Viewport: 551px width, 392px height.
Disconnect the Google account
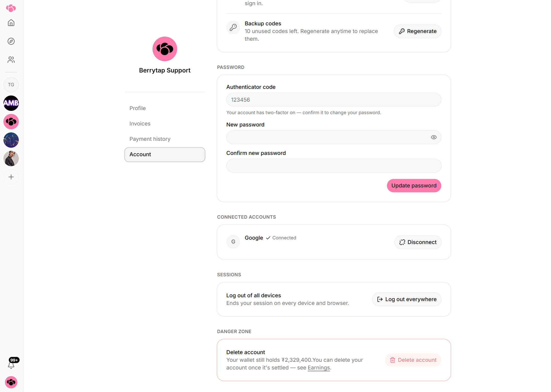[418, 242]
